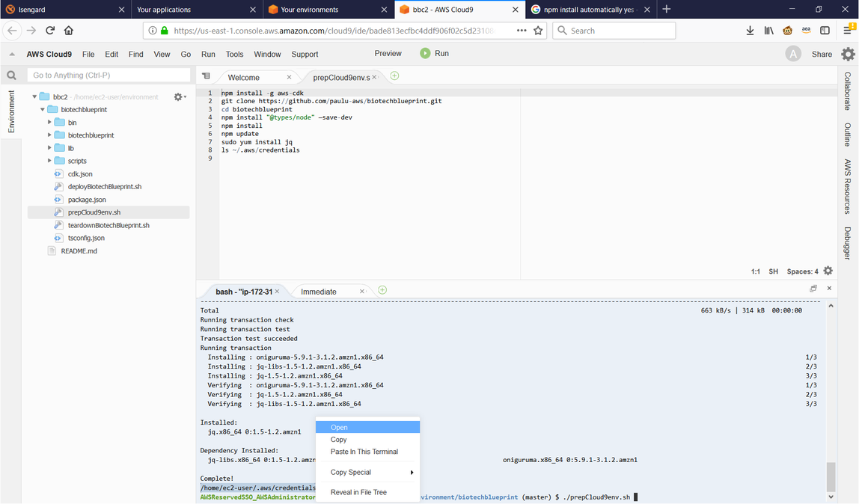
Task: Click the browser forward arrow
Action: [x=31, y=31]
